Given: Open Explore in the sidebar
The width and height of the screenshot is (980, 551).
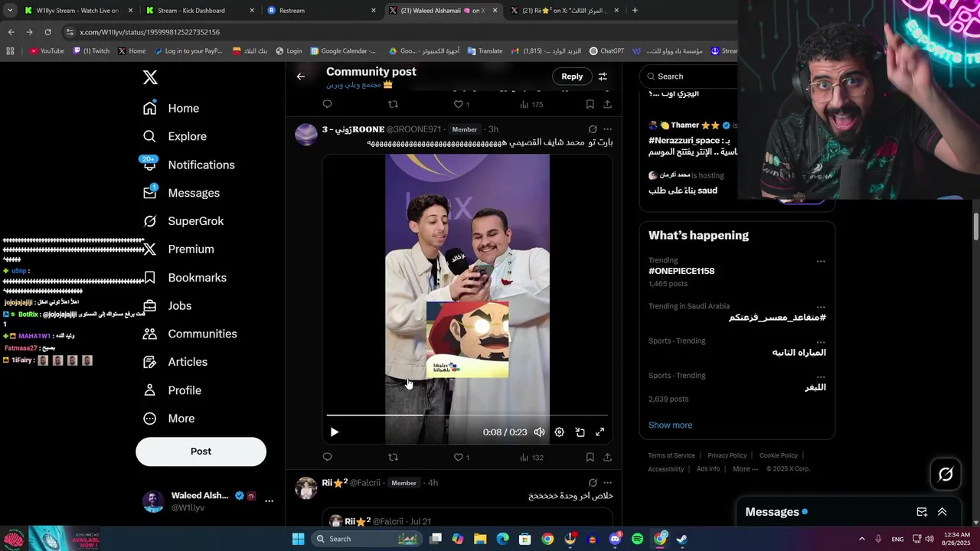Looking at the screenshot, I should click(x=175, y=136).
